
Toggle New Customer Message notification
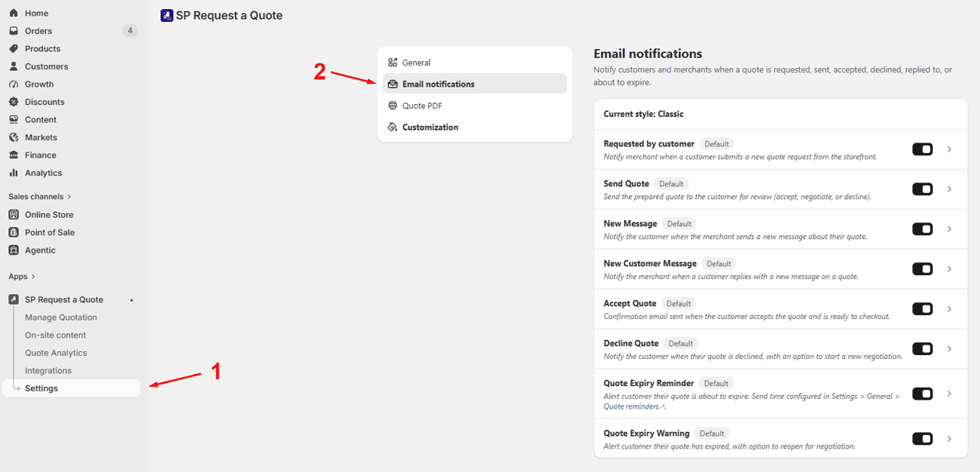tap(923, 269)
